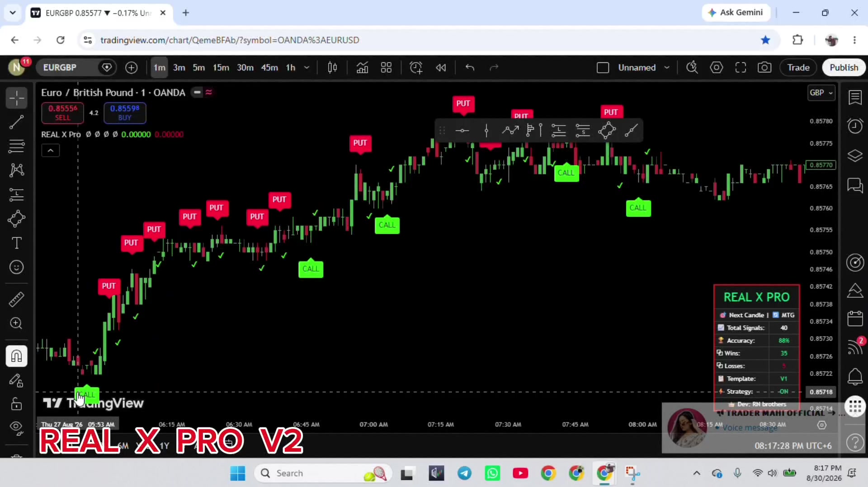868x487 pixels.
Task: Open the GBP currency dropdown
Action: click(821, 93)
